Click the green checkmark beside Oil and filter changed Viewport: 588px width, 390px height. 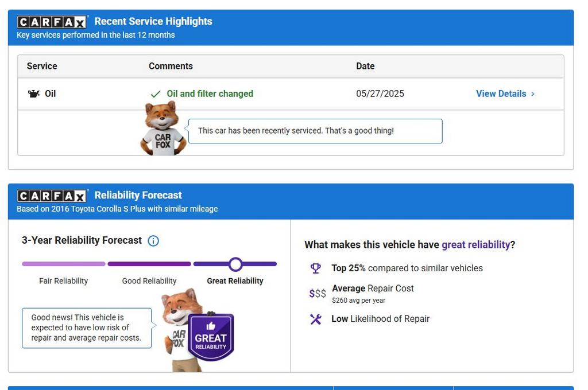coord(155,94)
